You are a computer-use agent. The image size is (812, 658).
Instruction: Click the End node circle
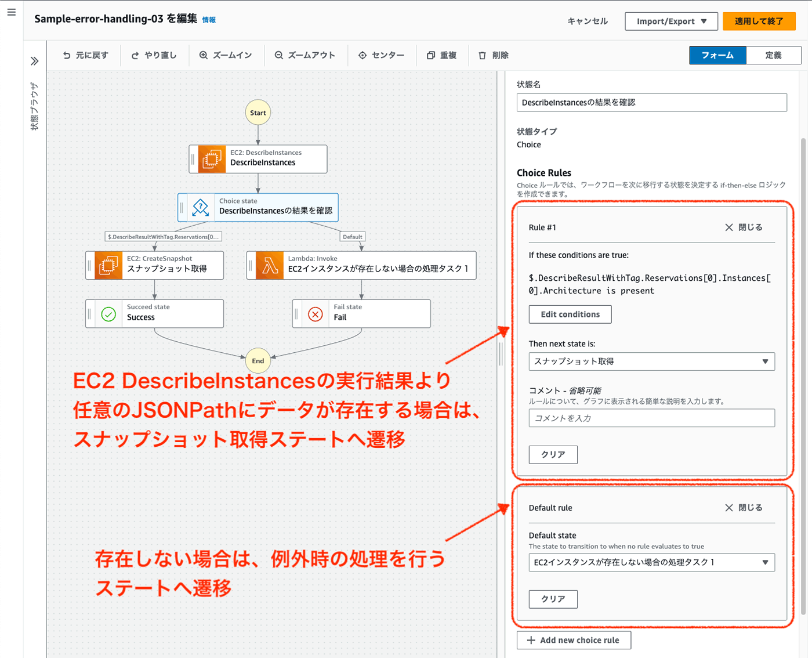click(x=258, y=360)
